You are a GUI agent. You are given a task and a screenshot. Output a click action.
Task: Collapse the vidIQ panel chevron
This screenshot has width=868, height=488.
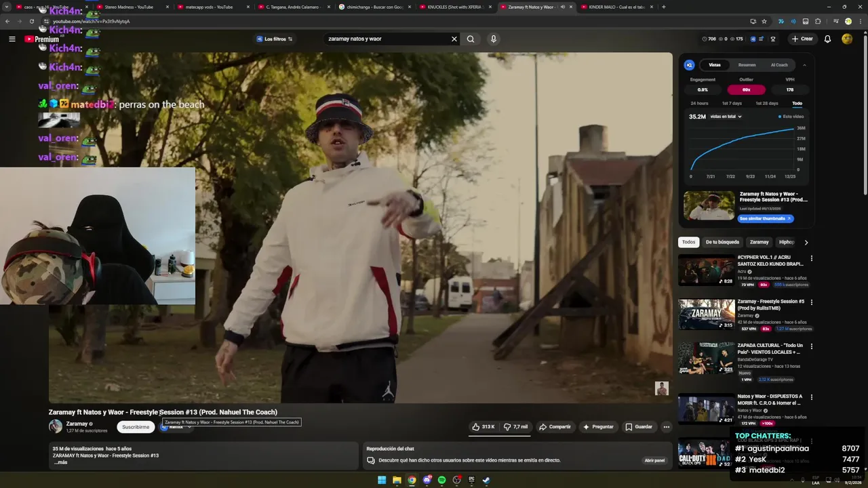click(x=804, y=65)
